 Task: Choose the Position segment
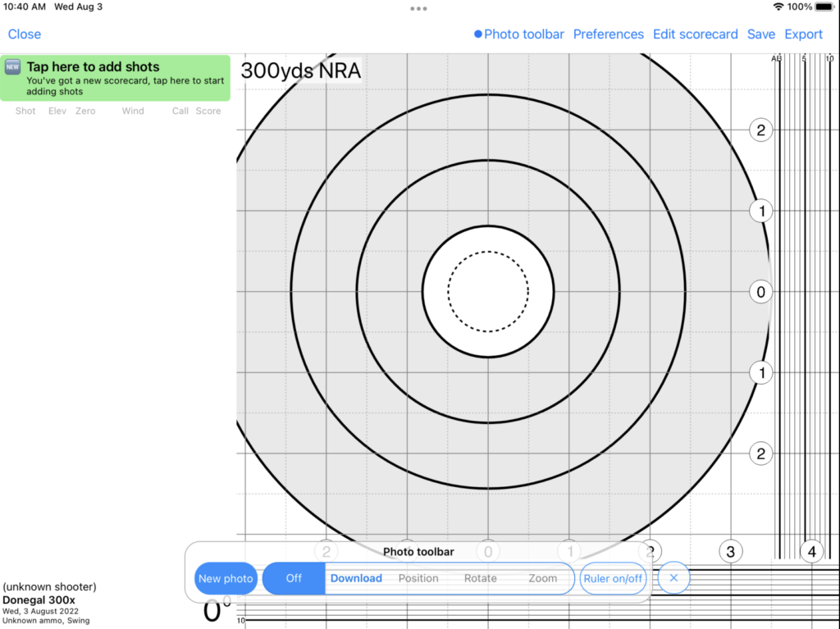[x=418, y=578]
